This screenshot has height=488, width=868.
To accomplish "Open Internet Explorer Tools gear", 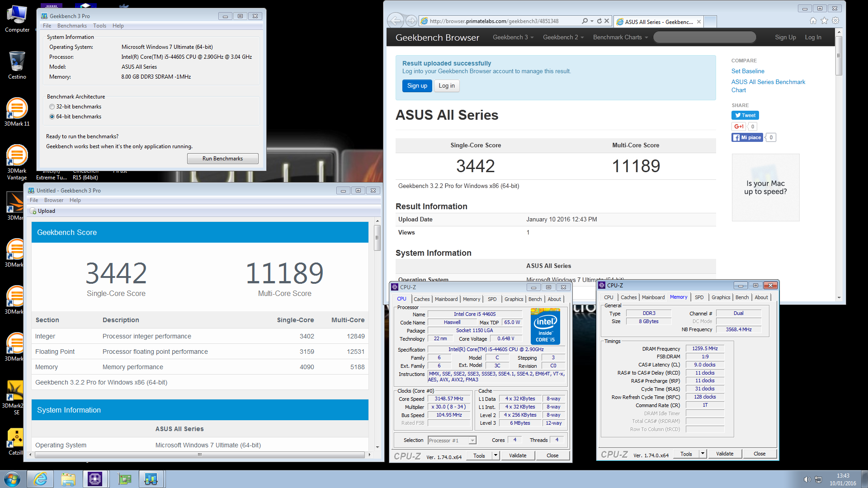I will pyautogui.click(x=835, y=21).
